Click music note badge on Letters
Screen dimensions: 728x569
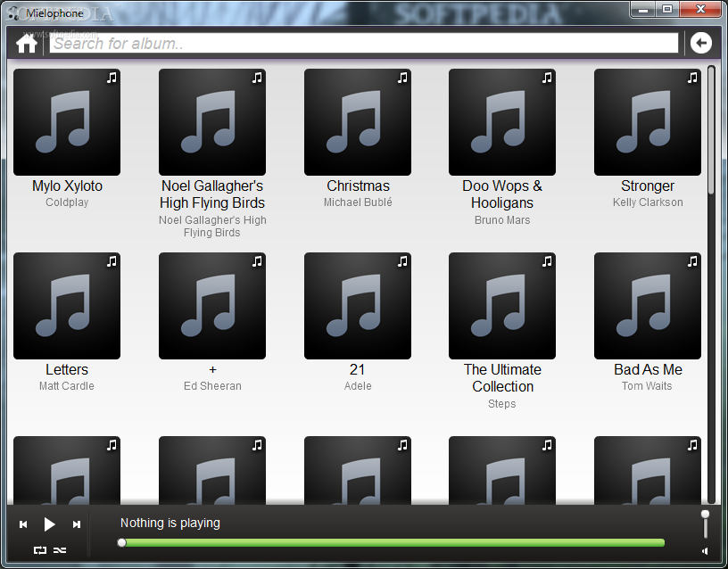tap(112, 262)
